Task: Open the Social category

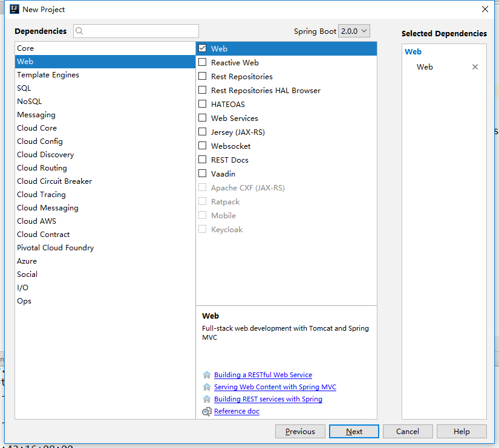Action: (x=105, y=274)
